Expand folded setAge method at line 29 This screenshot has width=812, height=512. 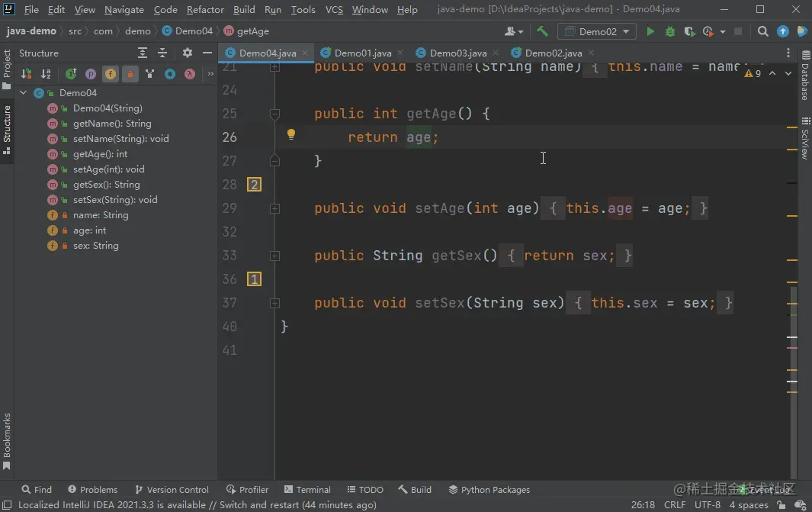(275, 208)
